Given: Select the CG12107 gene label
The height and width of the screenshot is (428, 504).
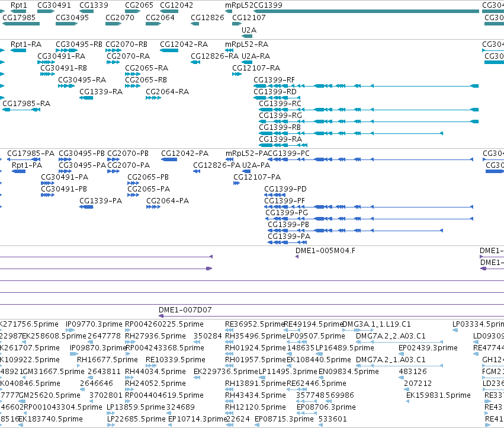Looking at the screenshot, I should point(249,17).
